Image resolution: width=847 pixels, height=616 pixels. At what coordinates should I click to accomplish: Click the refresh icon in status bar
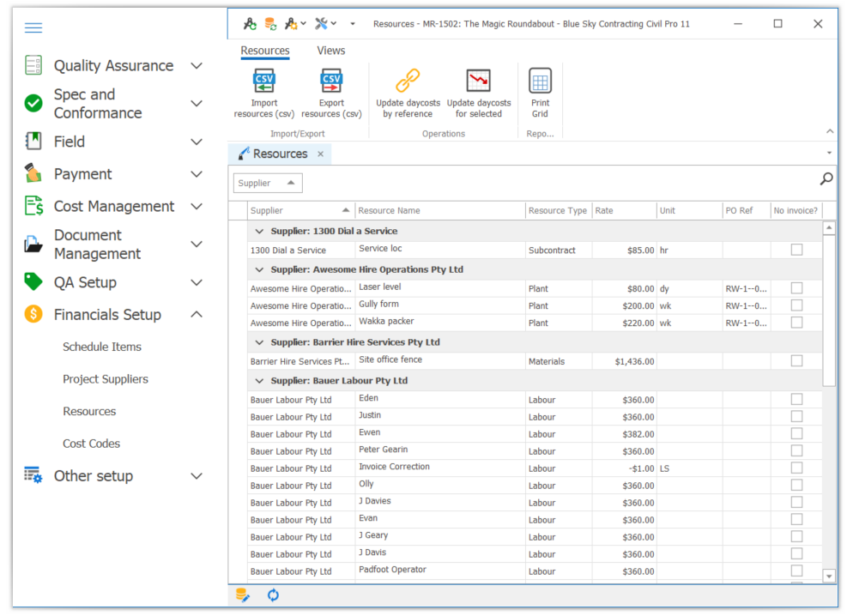[x=273, y=595]
